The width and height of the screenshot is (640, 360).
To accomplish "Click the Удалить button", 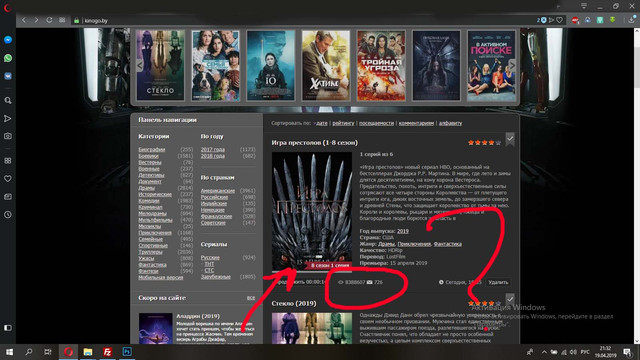I will point(498,282).
